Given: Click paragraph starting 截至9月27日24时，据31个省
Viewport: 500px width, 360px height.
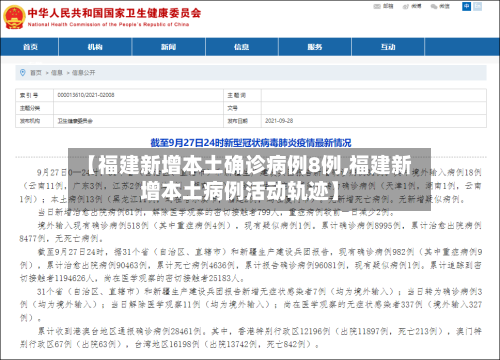Looking at the screenshot, I should click(250, 265).
